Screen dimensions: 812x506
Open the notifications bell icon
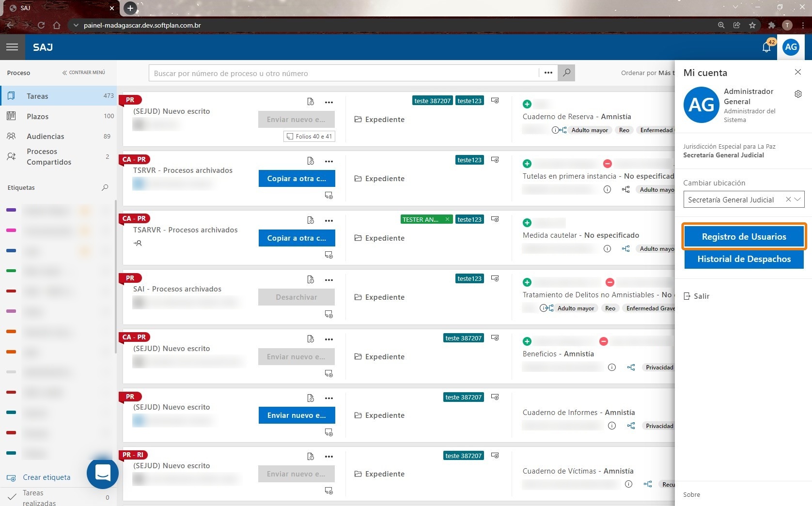pos(766,47)
